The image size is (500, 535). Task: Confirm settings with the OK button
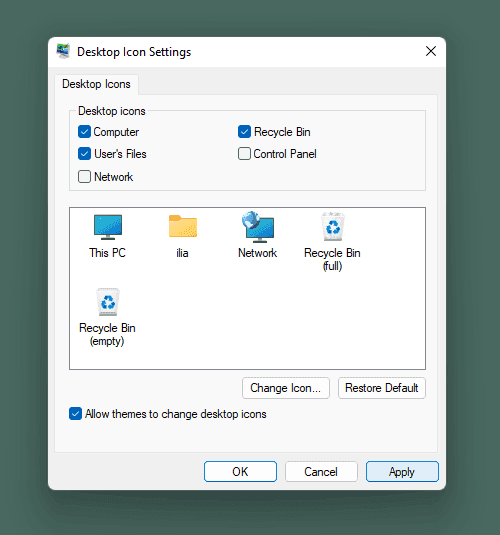tap(240, 472)
